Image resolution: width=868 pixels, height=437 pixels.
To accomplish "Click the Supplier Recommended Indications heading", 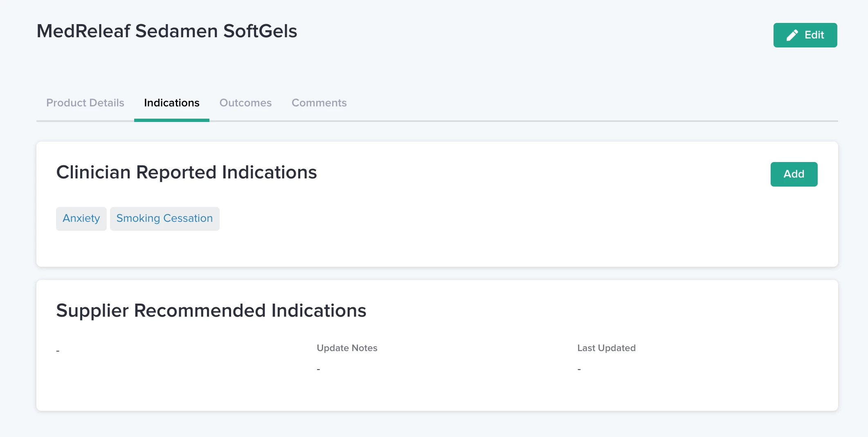I will 211,311.
